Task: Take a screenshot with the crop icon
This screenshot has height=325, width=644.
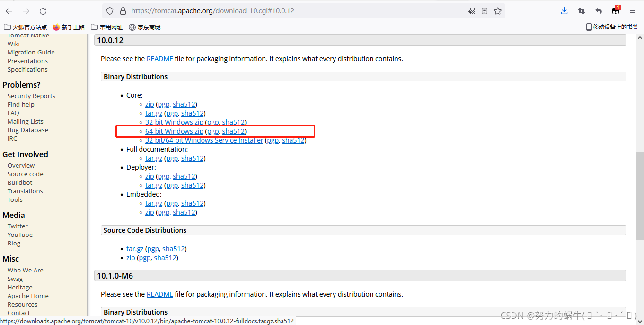Action: pyautogui.click(x=582, y=11)
